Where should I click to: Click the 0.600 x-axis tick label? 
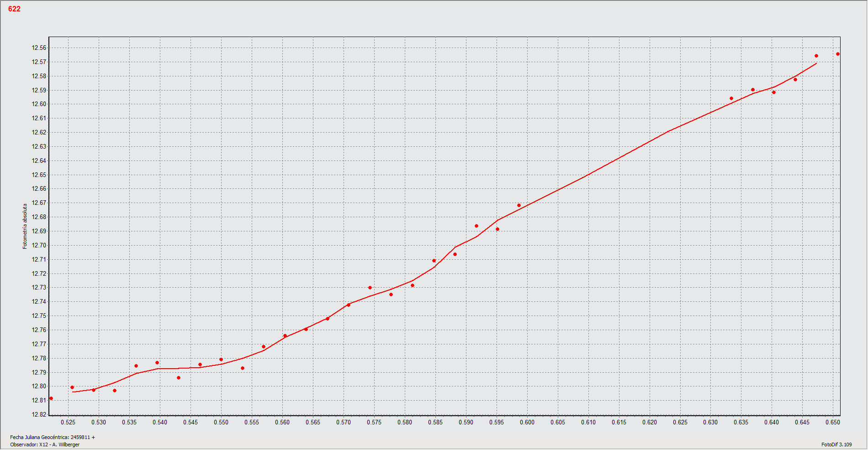point(527,423)
